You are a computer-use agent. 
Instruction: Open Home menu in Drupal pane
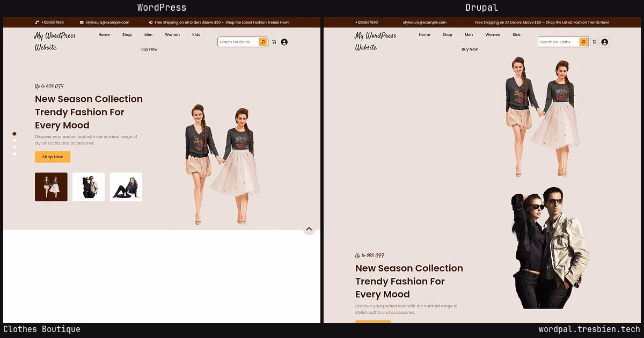tap(425, 35)
